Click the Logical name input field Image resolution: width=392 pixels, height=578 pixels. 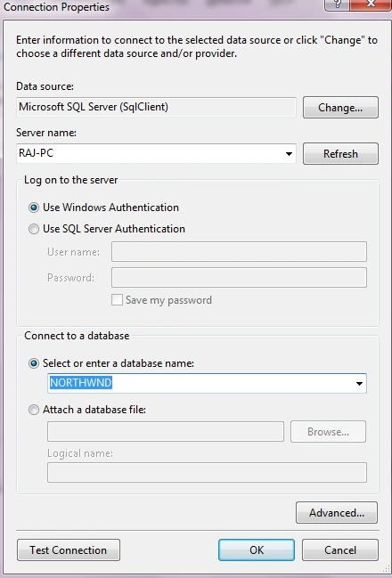coord(207,472)
